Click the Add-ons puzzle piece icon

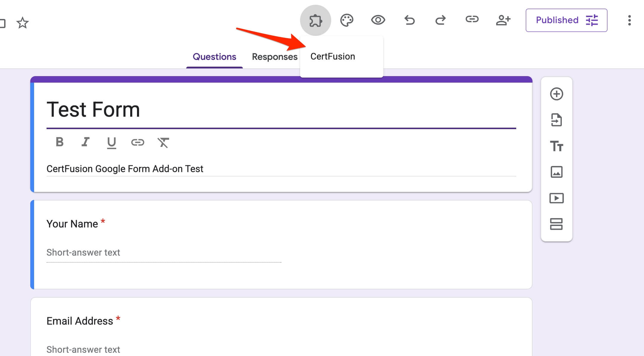[315, 20]
